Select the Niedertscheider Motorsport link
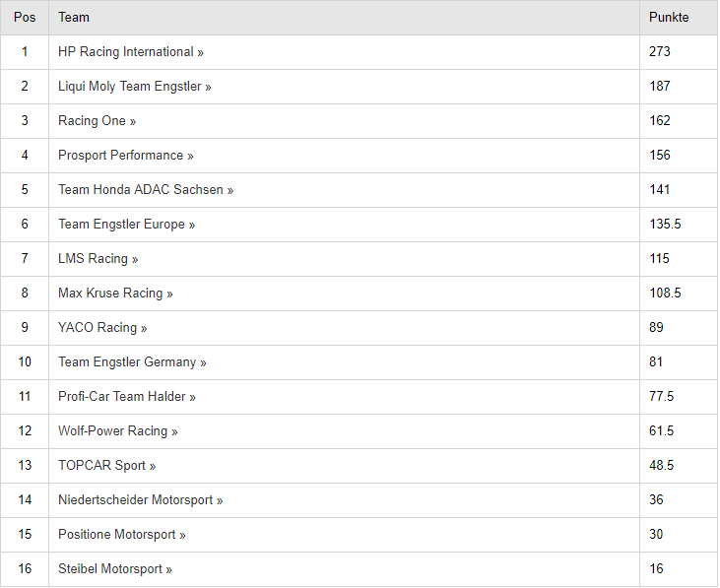The image size is (720, 588). 140,499
